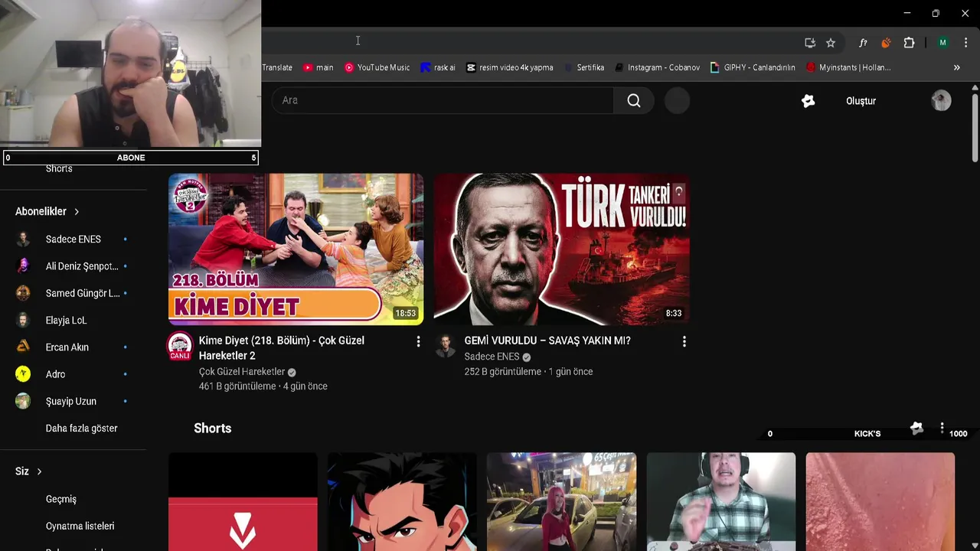Open the cartoon face Short thumbnail

(402, 502)
